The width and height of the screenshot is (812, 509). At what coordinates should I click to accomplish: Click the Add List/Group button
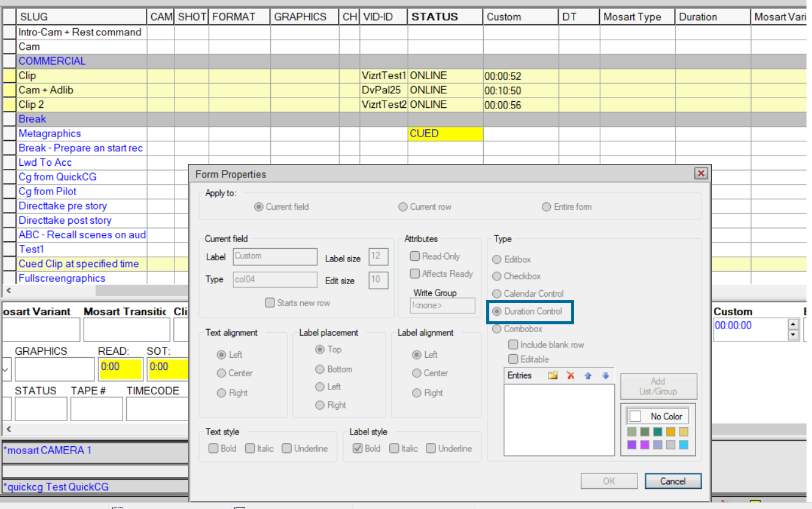[x=658, y=386]
